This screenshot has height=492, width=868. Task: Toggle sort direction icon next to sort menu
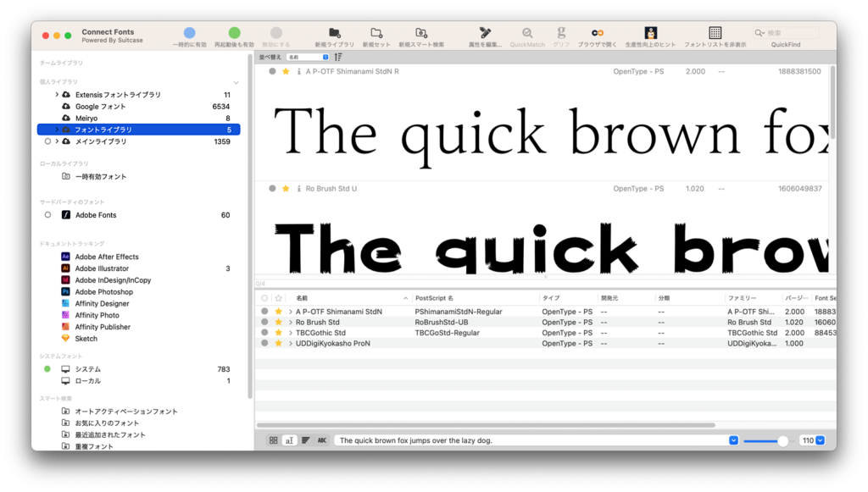click(338, 57)
